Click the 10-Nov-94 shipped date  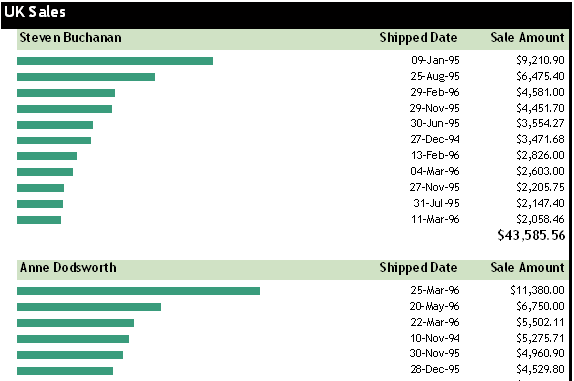(x=435, y=338)
